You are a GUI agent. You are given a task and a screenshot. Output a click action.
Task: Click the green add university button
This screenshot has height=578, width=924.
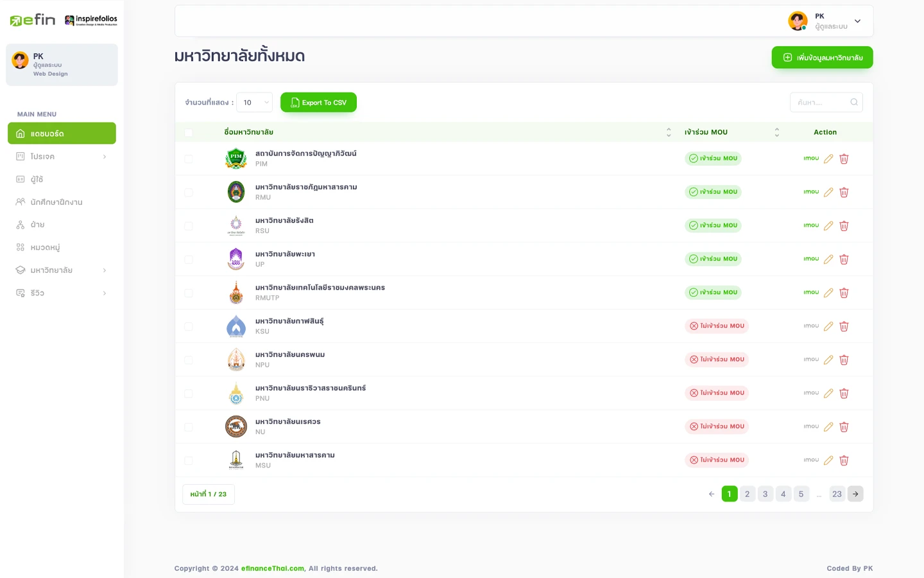(x=822, y=58)
